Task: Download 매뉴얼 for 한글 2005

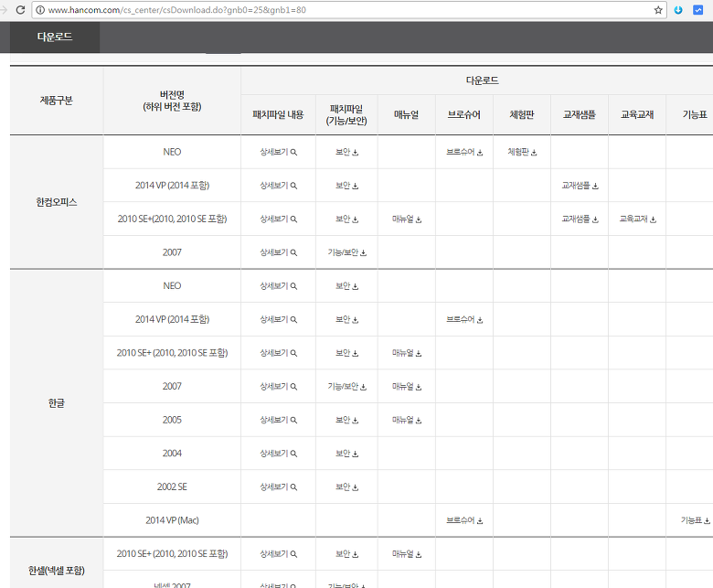Action: pos(407,420)
